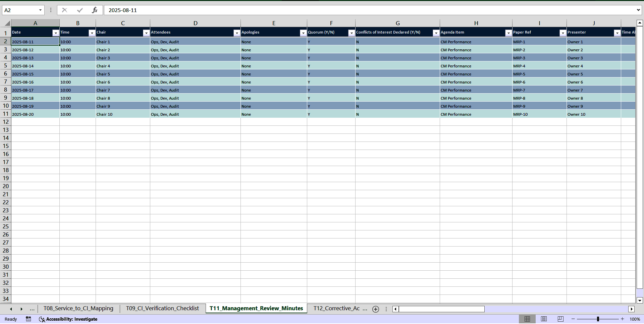644x324 pixels.
Task: Click horizontal scrollbar right arrow
Action: [632, 309]
